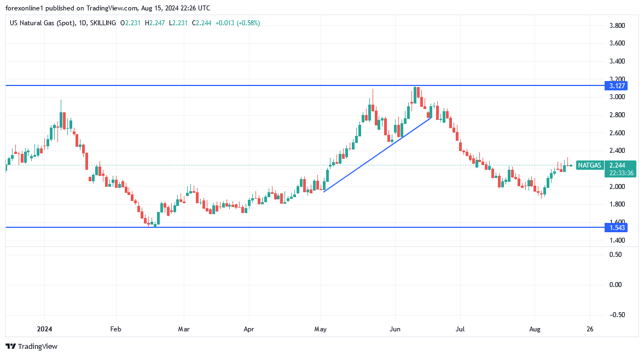Click the 'Aug' time axis label

coord(535,329)
